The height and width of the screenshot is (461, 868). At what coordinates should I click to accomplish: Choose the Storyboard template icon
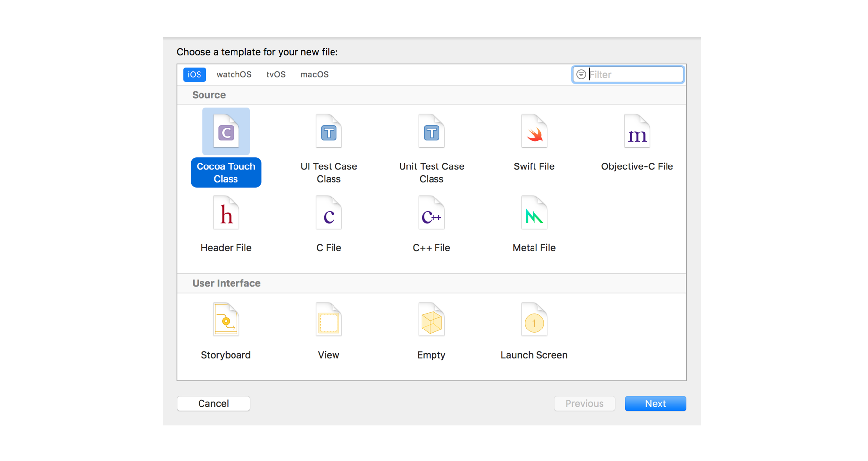(226, 320)
